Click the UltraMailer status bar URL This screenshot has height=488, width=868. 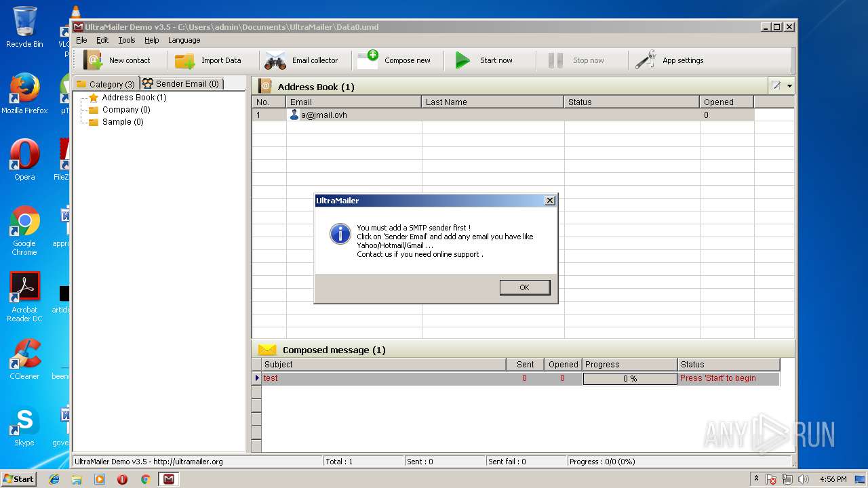point(188,462)
